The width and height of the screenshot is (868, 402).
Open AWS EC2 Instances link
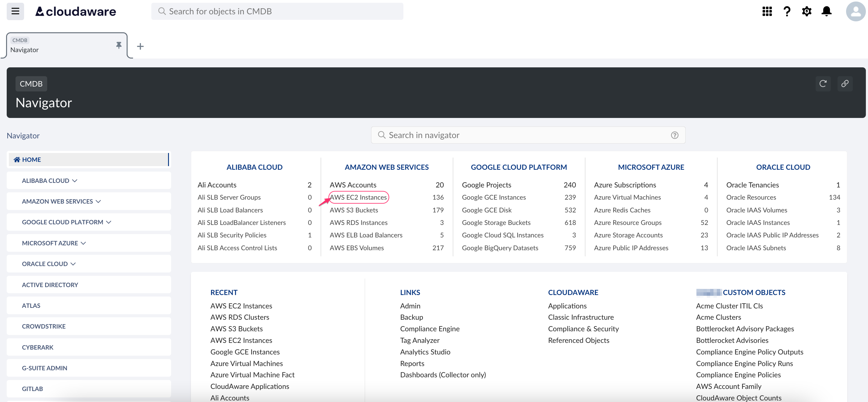tap(359, 197)
